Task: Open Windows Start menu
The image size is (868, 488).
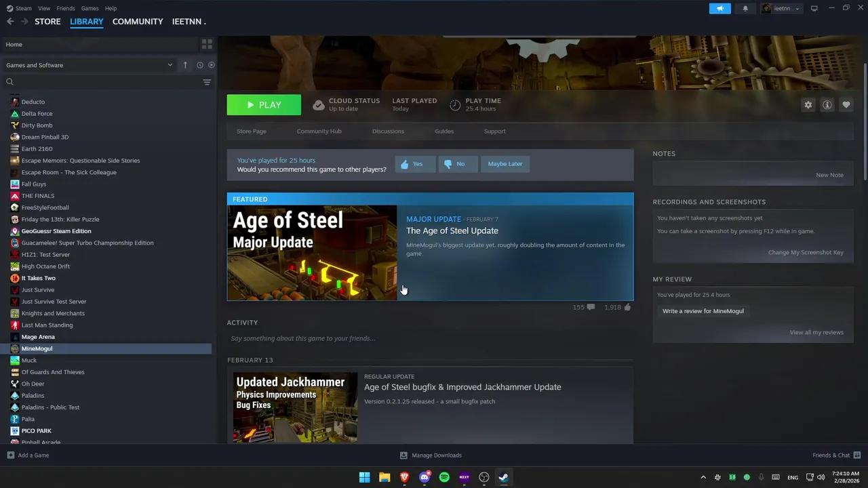Action: (364, 477)
